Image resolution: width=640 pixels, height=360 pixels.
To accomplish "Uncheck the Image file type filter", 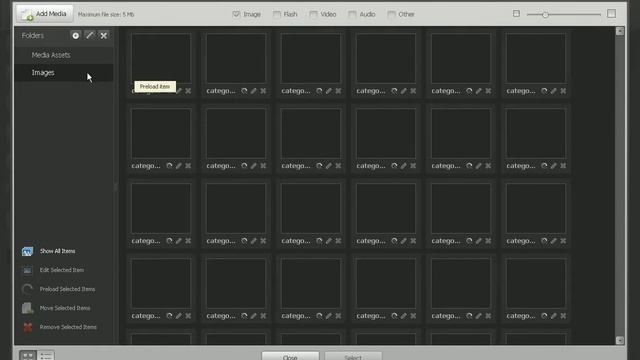I will tap(236, 14).
